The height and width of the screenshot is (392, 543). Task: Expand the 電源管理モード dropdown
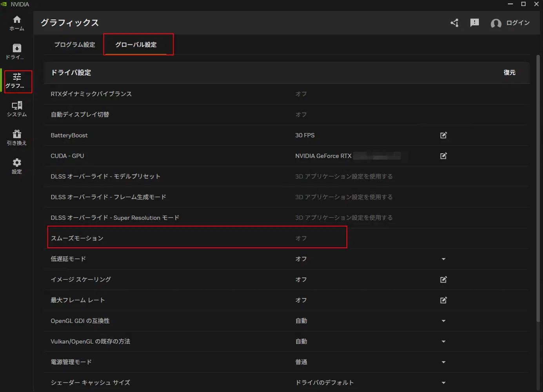pos(443,362)
